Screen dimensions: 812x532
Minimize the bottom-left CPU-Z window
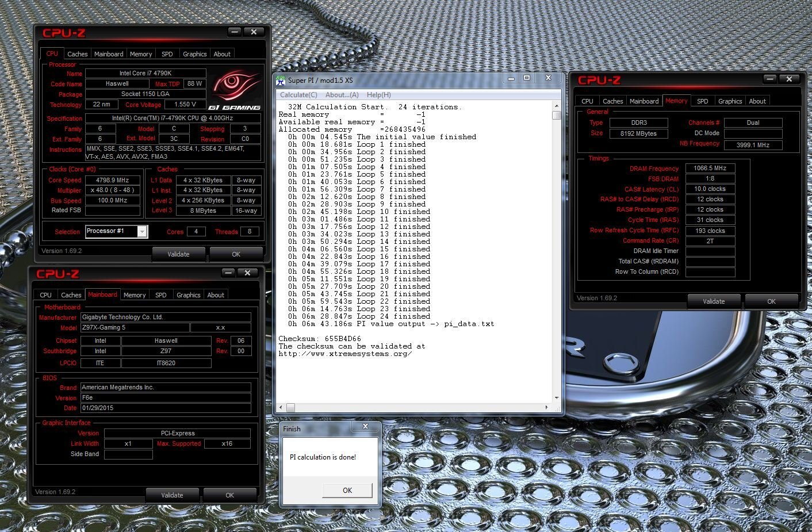click(x=228, y=273)
